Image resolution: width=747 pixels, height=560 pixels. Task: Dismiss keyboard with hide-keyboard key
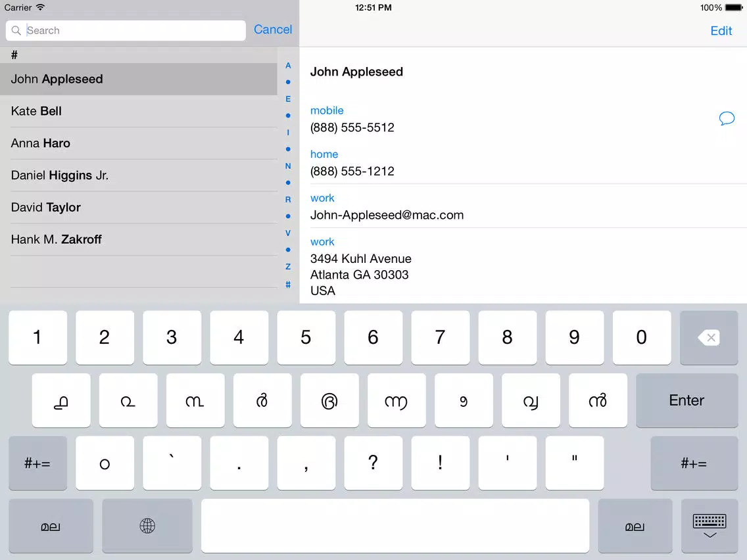pyautogui.click(x=710, y=526)
